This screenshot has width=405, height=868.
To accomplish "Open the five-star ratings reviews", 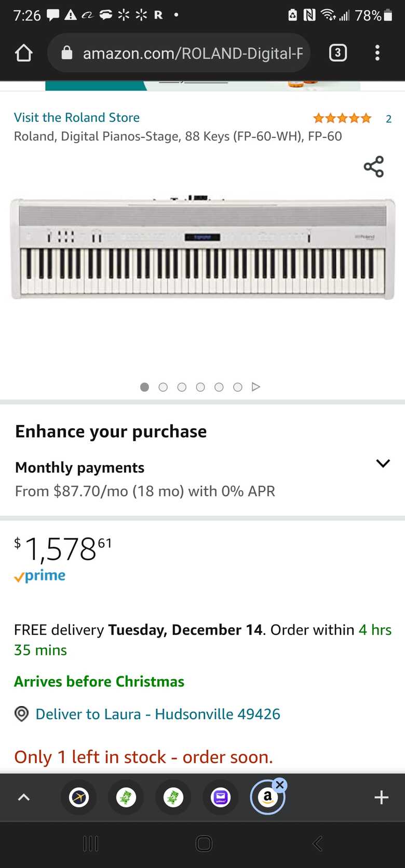I will [342, 118].
